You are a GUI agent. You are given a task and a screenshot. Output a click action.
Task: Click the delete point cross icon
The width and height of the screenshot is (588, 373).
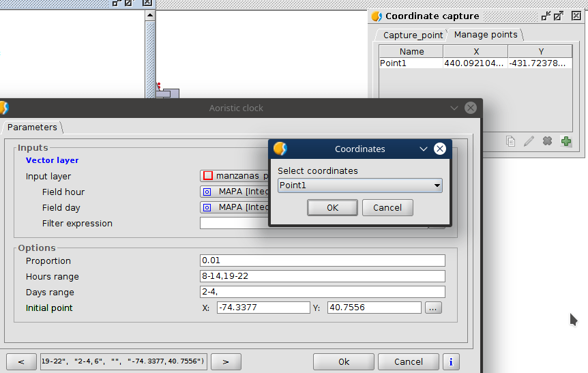[x=547, y=141]
